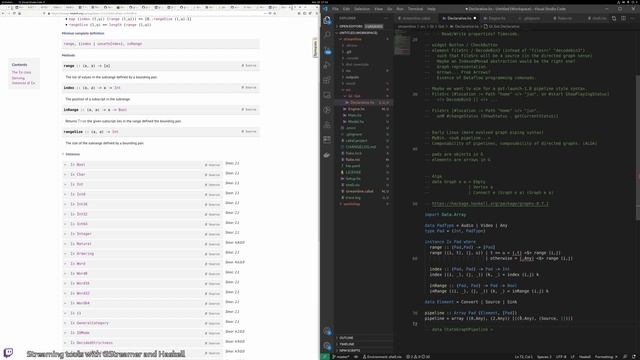The height and width of the screenshot is (360, 640).
Task: Open the Explorer view in VS Code
Action: coord(327,20)
